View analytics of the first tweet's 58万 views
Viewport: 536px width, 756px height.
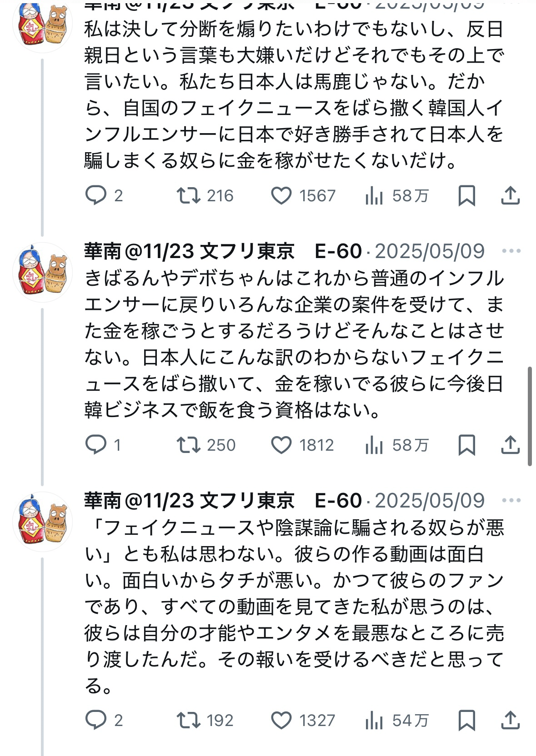tap(375, 196)
